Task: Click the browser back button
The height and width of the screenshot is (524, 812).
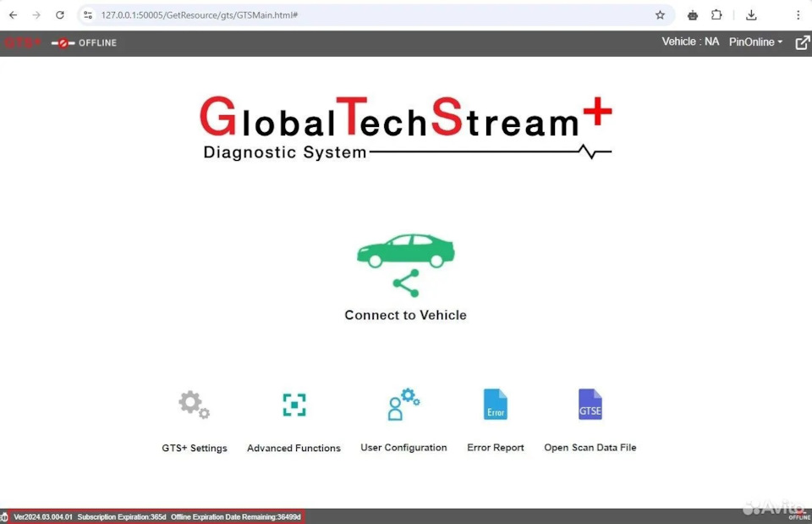Action: click(14, 14)
